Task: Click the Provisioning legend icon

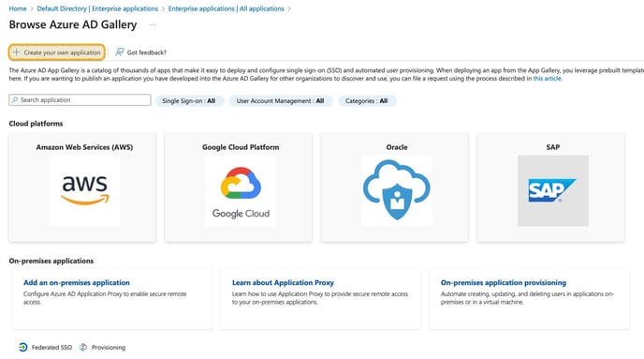Action: click(83, 348)
